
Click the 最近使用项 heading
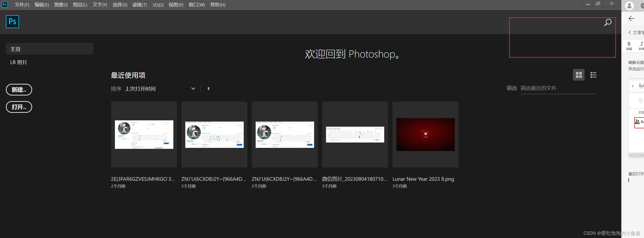point(128,75)
